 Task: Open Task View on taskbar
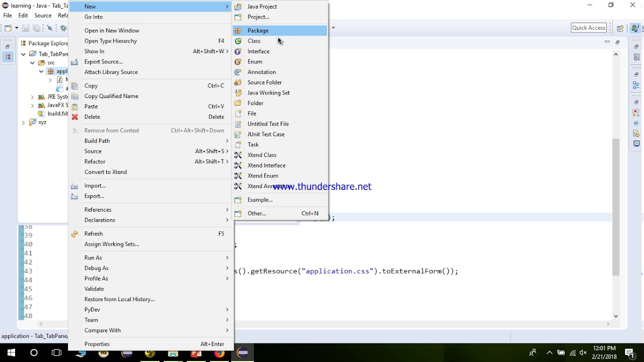56,353
